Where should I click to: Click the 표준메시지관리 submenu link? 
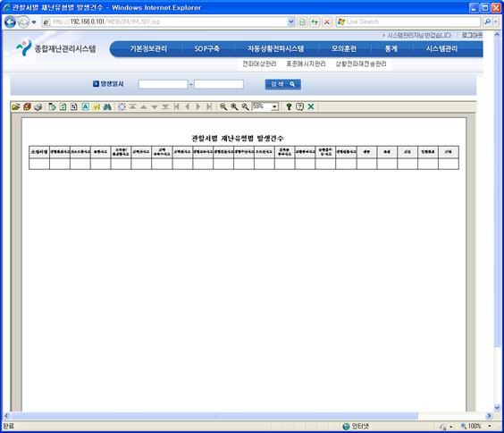306,64
